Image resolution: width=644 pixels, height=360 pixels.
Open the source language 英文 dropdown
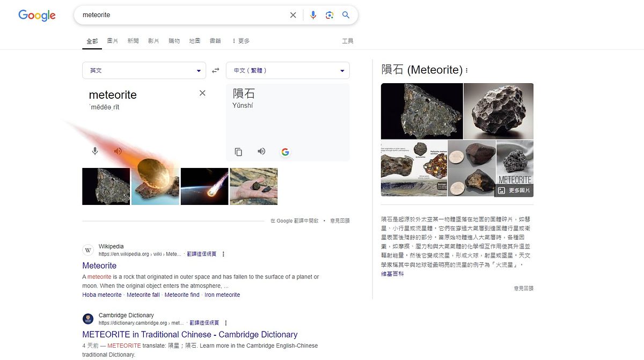tap(144, 70)
